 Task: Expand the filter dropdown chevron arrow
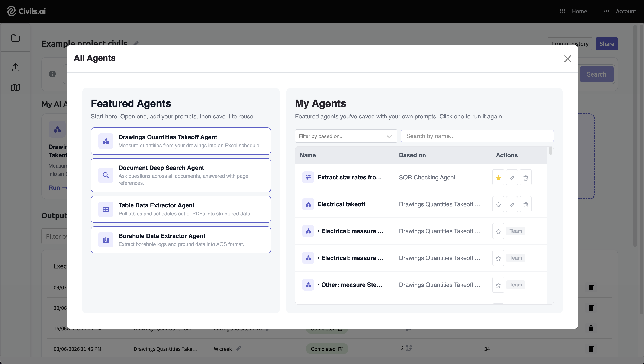pos(389,136)
